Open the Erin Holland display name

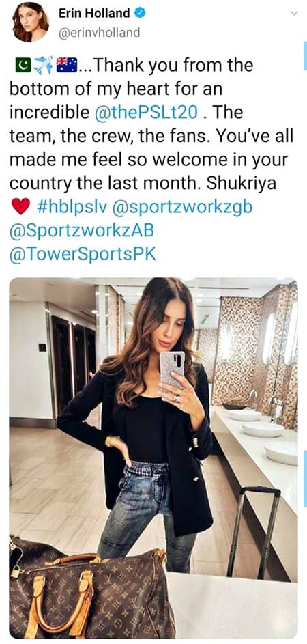(94, 13)
